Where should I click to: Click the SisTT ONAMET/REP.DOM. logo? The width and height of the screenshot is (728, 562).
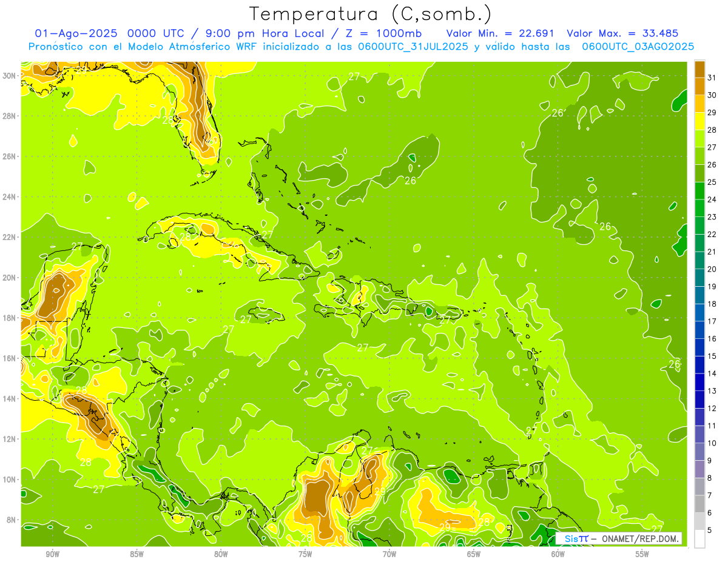coord(619,538)
